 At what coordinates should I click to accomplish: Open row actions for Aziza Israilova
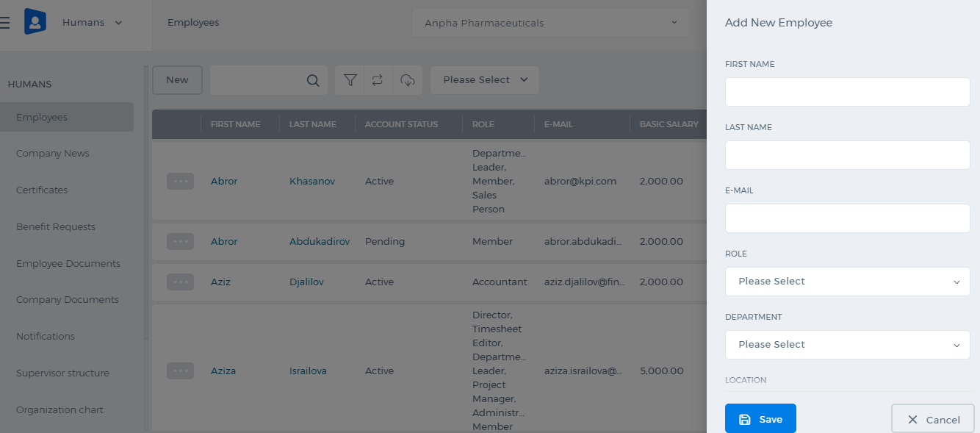[180, 371]
